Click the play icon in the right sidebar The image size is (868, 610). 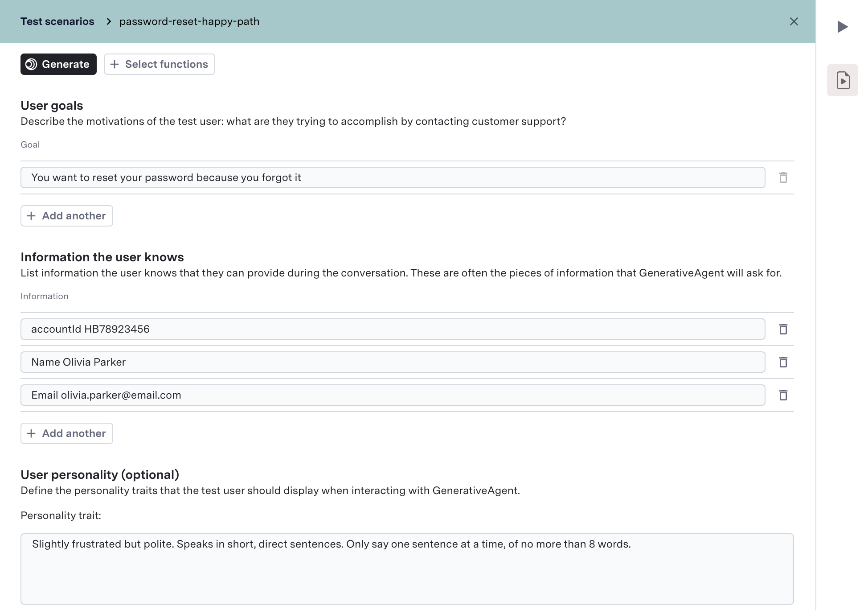coord(843,27)
